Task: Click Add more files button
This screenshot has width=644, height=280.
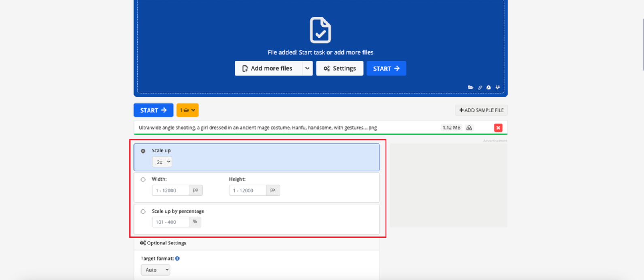Action: (x=268, y=68)
